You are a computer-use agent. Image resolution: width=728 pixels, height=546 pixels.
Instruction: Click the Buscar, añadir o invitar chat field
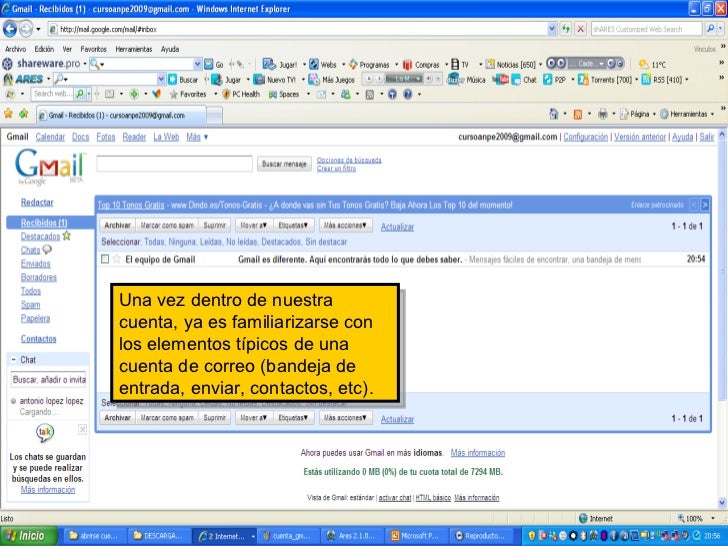(49, 380)
